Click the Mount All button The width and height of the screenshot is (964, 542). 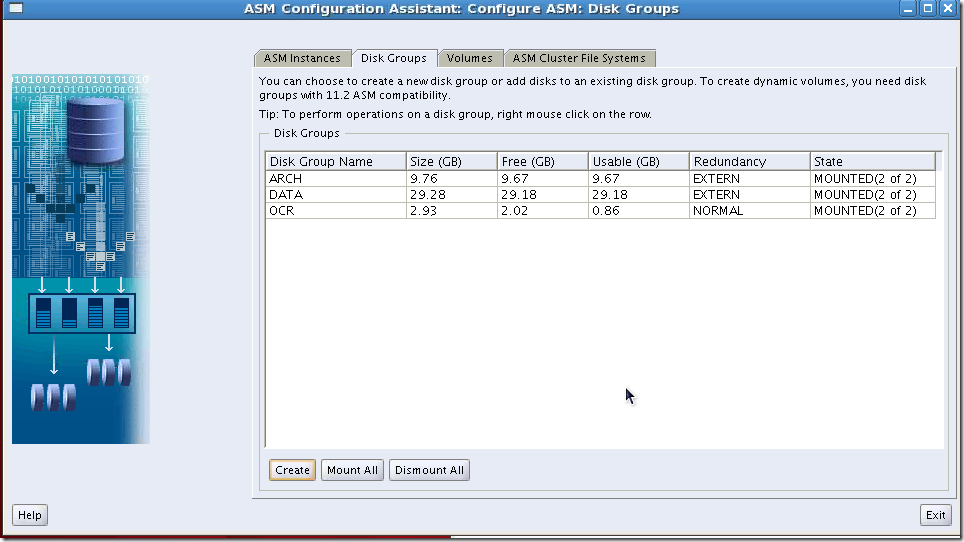tap(352, 470)
